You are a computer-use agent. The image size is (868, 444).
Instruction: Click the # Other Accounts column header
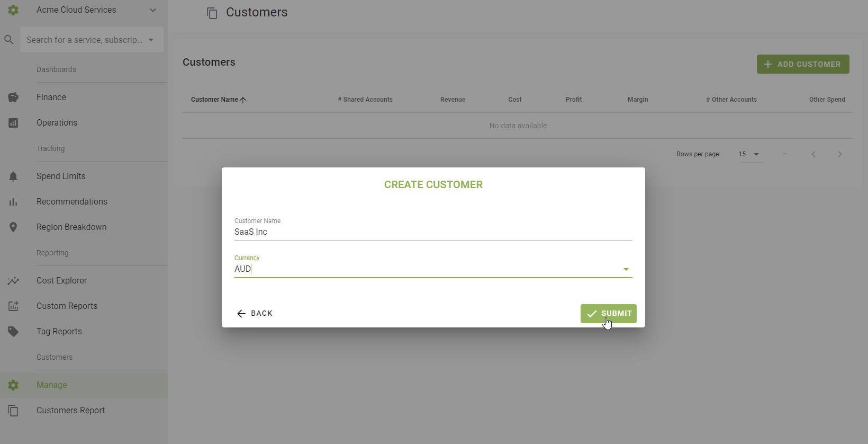click(x=731, y=100)
